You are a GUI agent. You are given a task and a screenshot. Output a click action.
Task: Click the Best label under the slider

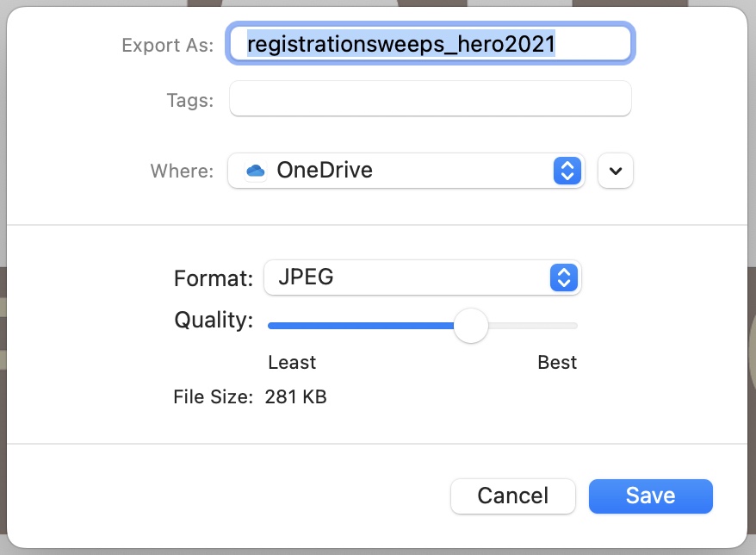point(557,362)
